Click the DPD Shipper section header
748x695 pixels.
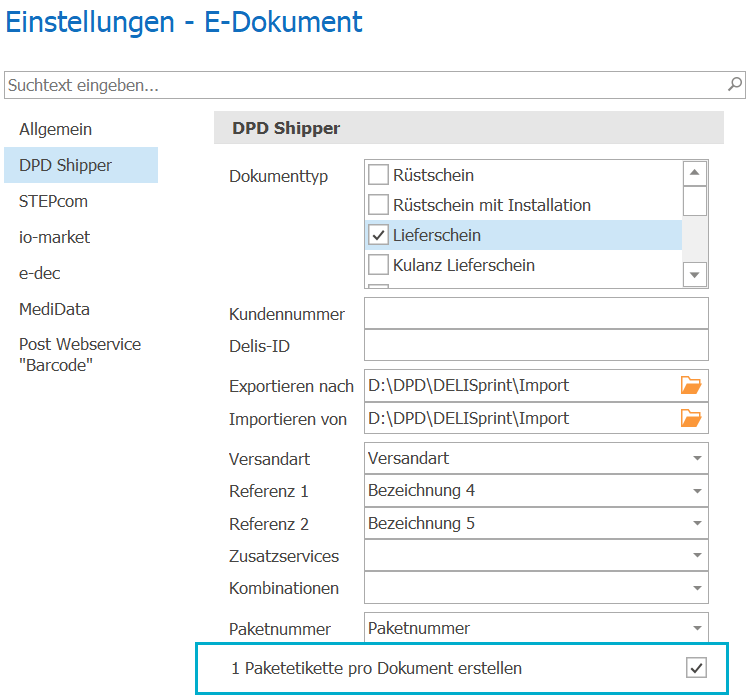[469, 128]
